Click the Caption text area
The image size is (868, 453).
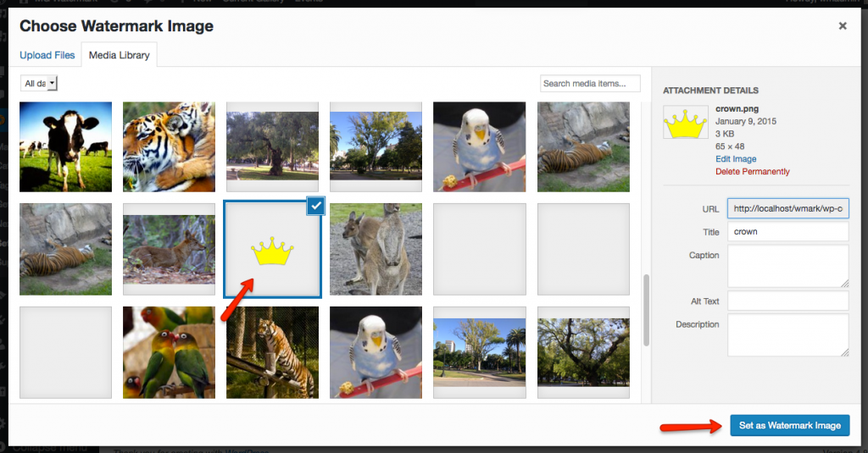[x=787, y=266]
